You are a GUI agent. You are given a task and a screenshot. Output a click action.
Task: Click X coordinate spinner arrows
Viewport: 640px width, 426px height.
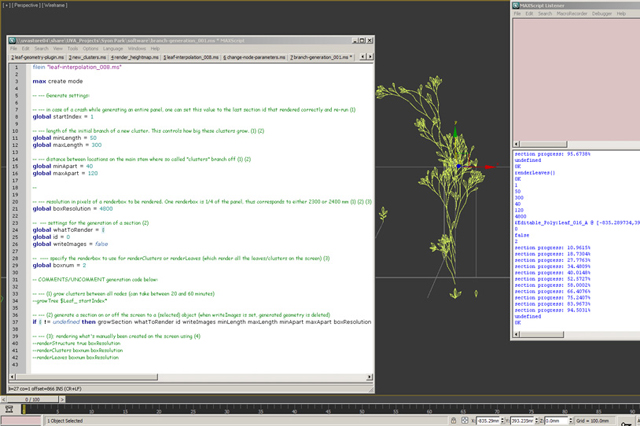pyautogui.click(x=502, y=421)
